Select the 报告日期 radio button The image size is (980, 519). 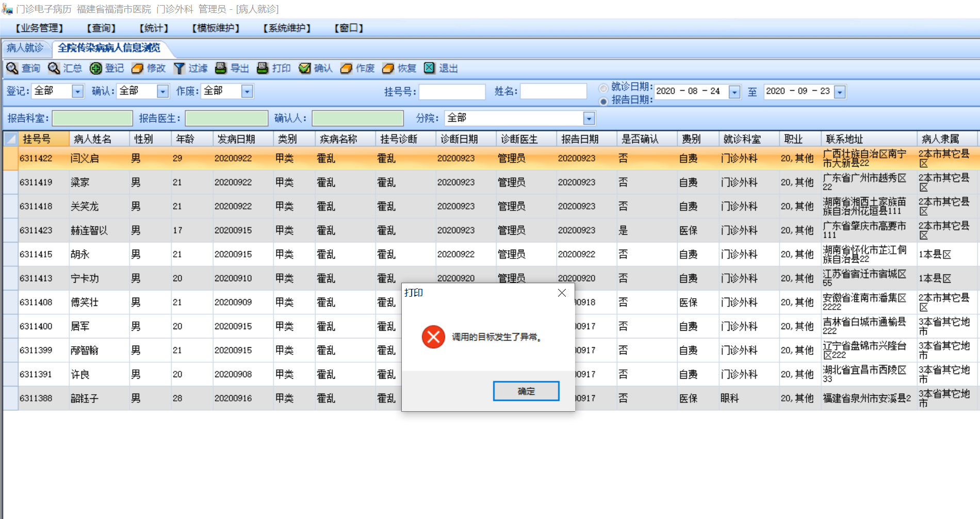[x=603, y=101]
